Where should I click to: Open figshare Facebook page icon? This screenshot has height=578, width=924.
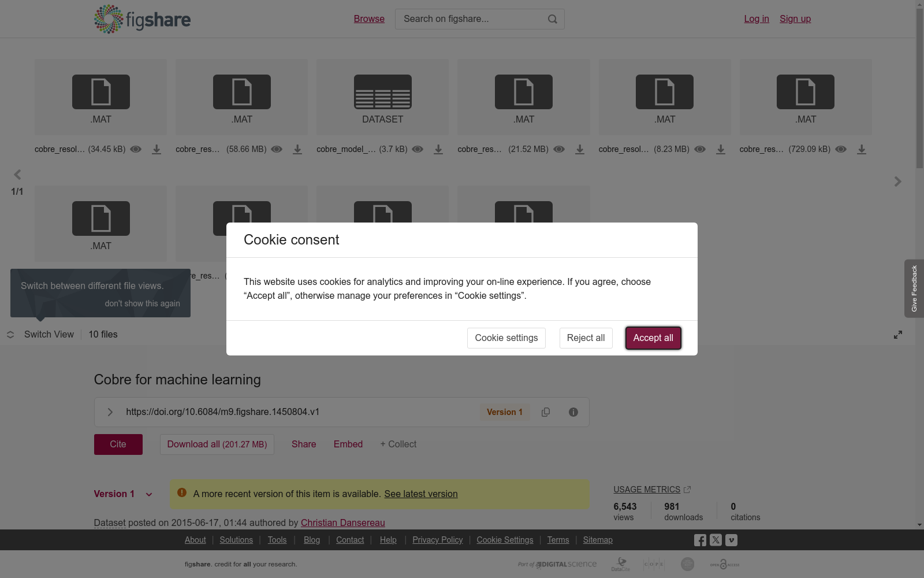pyautogui.click(x=700, y=540)
